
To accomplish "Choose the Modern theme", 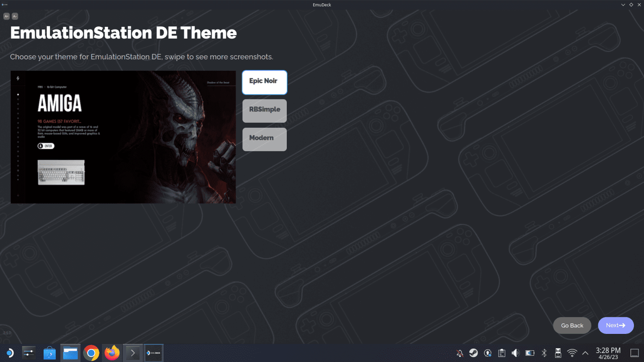I will click(x=264, y=139).
